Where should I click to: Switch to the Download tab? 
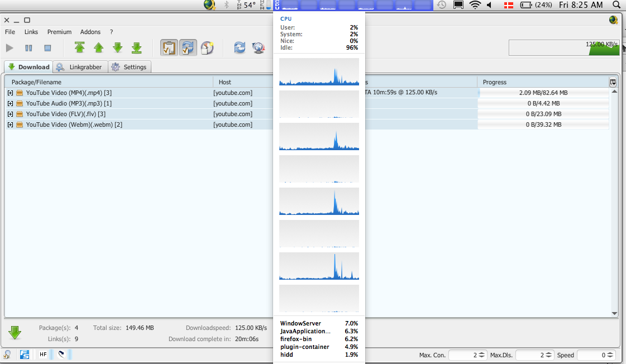[x=28, y=67]
